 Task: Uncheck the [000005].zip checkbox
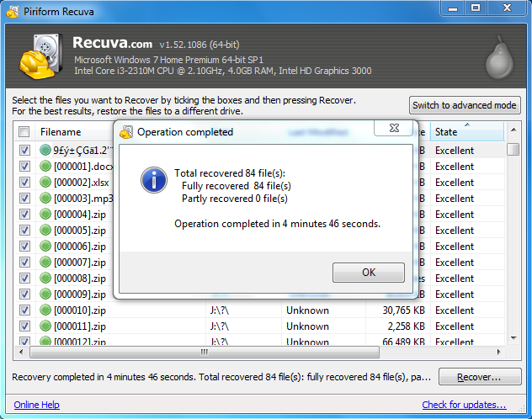pos(24,231)
